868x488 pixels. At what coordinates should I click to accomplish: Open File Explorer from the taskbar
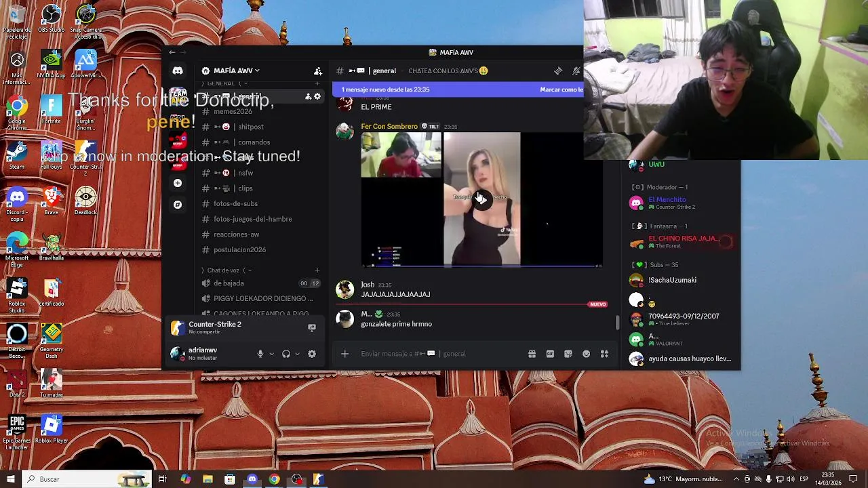point(208,479)
